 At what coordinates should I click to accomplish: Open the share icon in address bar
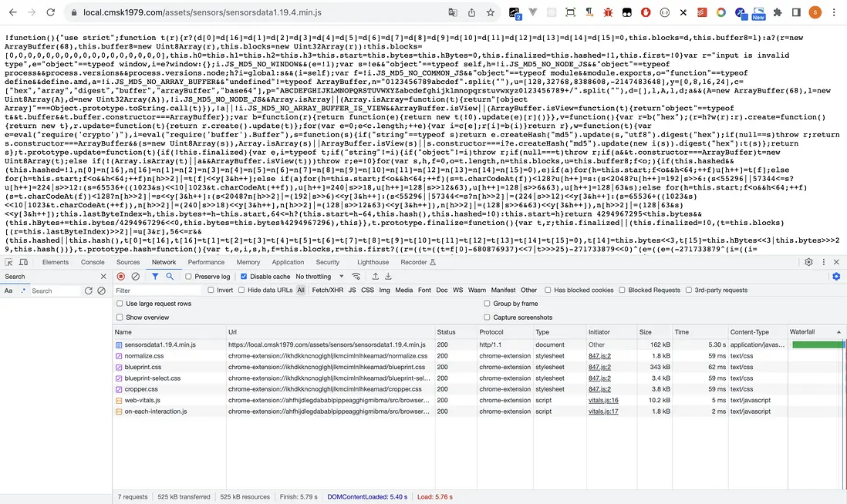[471, 12]
